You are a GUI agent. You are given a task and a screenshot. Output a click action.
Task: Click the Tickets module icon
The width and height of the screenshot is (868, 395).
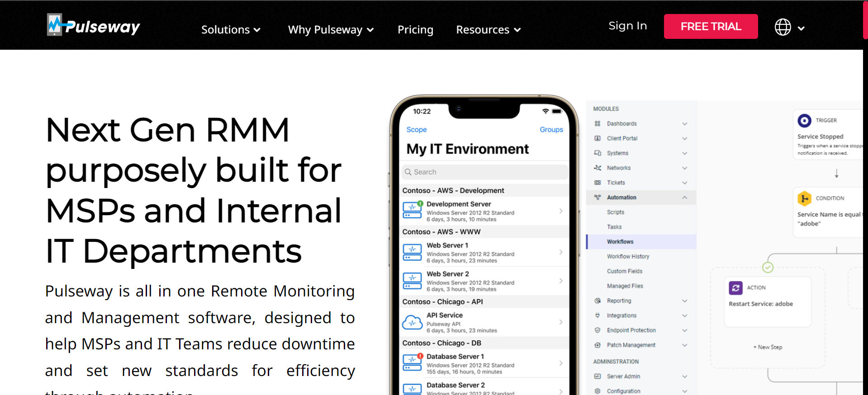598,183
